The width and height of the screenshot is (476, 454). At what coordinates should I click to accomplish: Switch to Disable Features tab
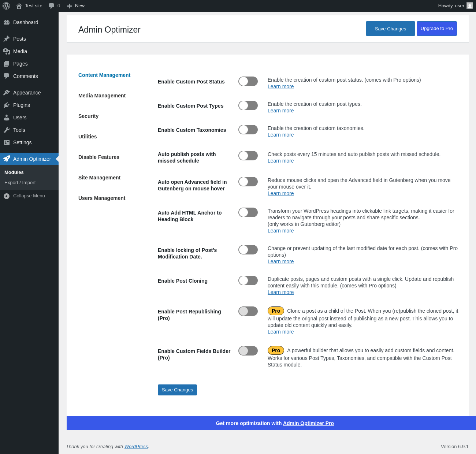pos(99,157)
